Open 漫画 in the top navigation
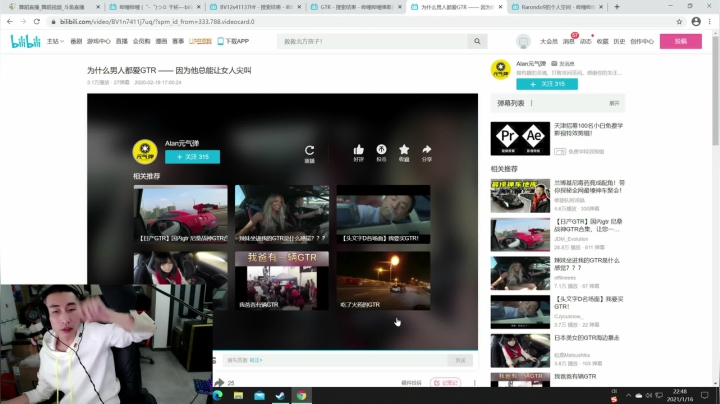720x404 pixels. tap(161, 41)
